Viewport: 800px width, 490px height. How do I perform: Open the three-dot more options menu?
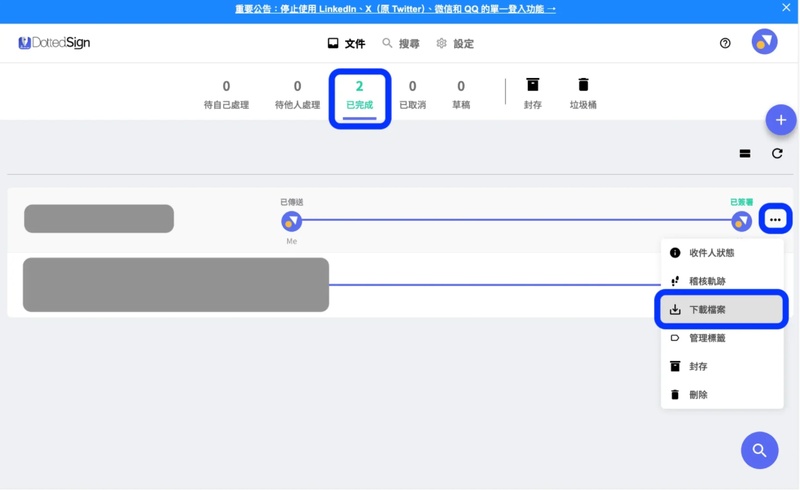pyautogui.click(x=776, y=219)
